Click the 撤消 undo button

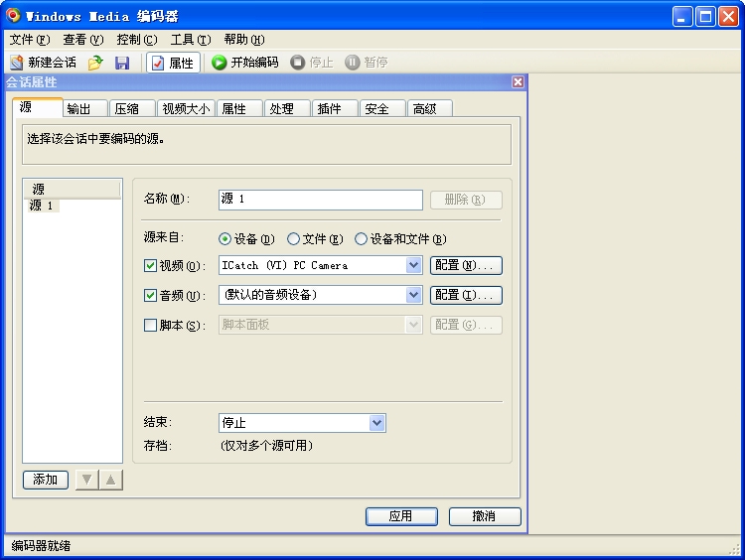[485, 516]
